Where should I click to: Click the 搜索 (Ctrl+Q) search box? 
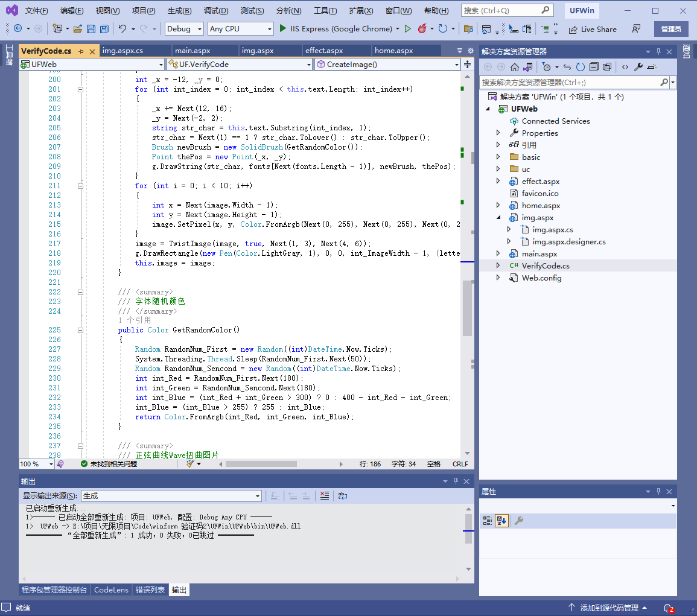pos(506,11)
